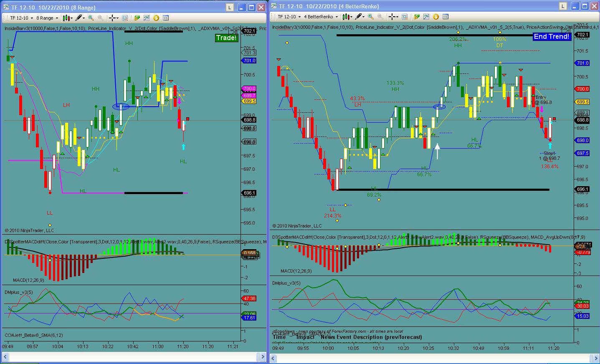Zoom in on the 8 Range chart
600x364 pixels.
(91, 18)
